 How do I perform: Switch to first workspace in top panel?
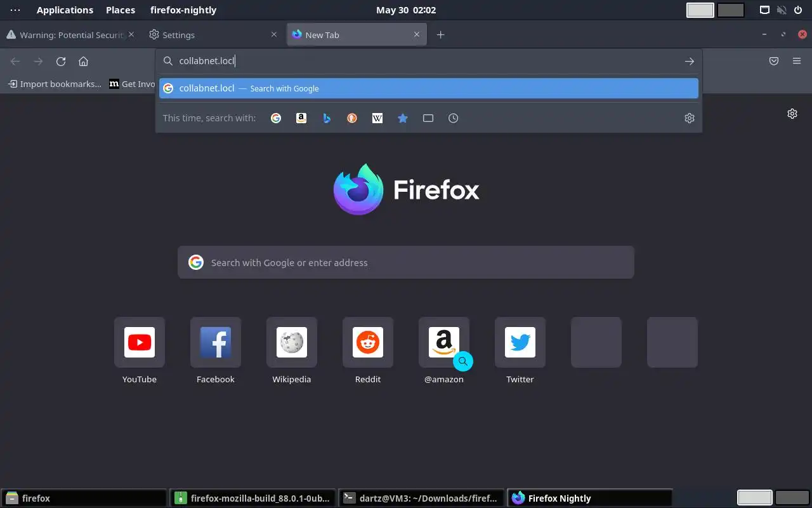(700, 10)
